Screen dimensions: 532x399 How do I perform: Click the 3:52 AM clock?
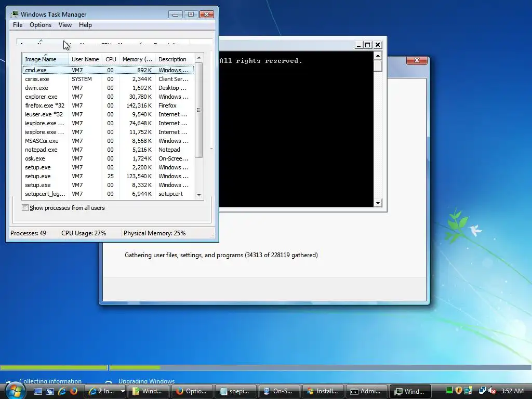click(x=512, y=391)
